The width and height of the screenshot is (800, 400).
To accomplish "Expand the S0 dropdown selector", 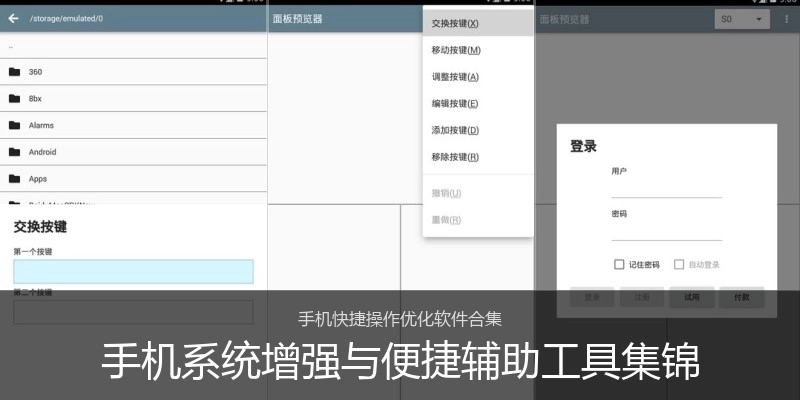I will [741, 20].
